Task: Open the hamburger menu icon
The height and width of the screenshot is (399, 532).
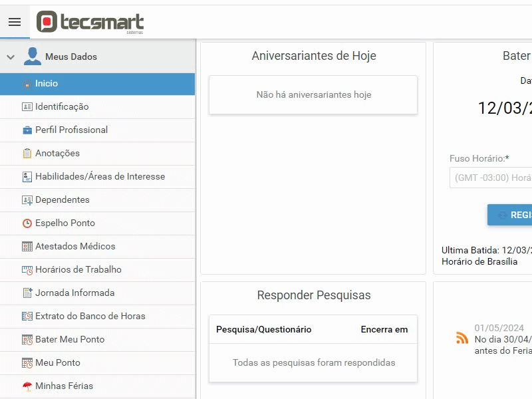Action: [15, 22]
